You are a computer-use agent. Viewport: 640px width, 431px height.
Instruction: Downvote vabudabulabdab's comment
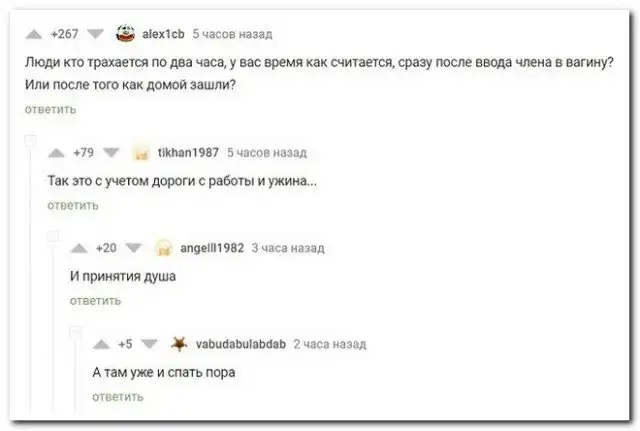click(149, 344)
